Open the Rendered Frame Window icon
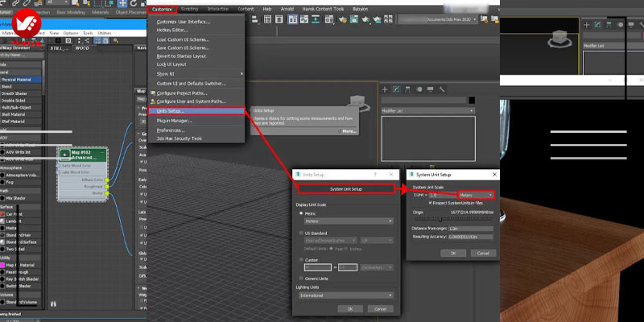Screen dimensions: 644x322 (354, 19)
